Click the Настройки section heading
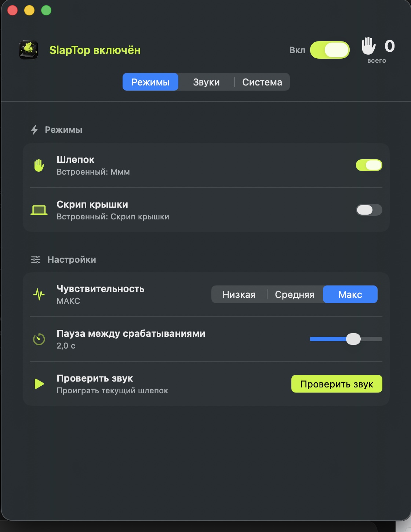The width and height of the screenshot is (411, 532). coord(72,260)
